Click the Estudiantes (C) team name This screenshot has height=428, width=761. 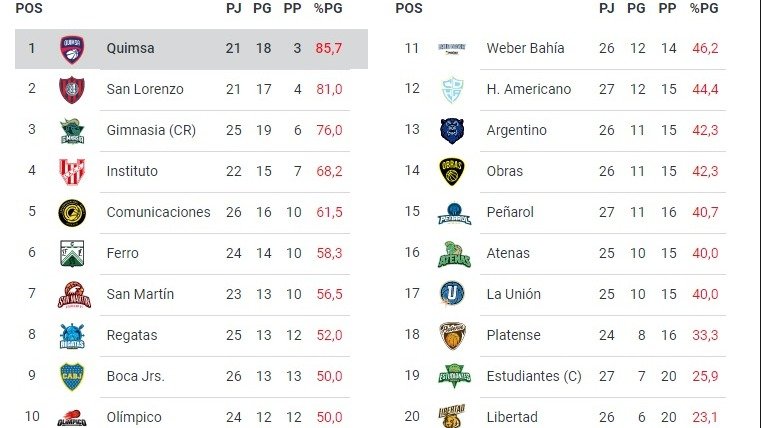coord(534,377)
